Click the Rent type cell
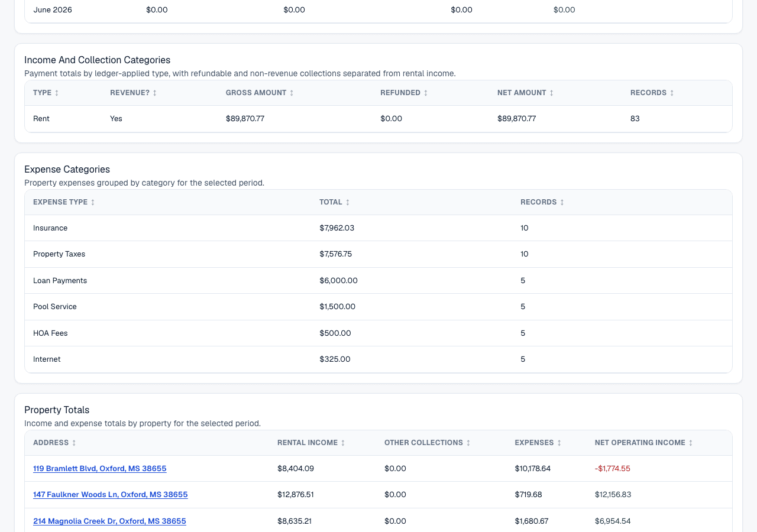The image size is (757, 532). click(x=41, y=119)
